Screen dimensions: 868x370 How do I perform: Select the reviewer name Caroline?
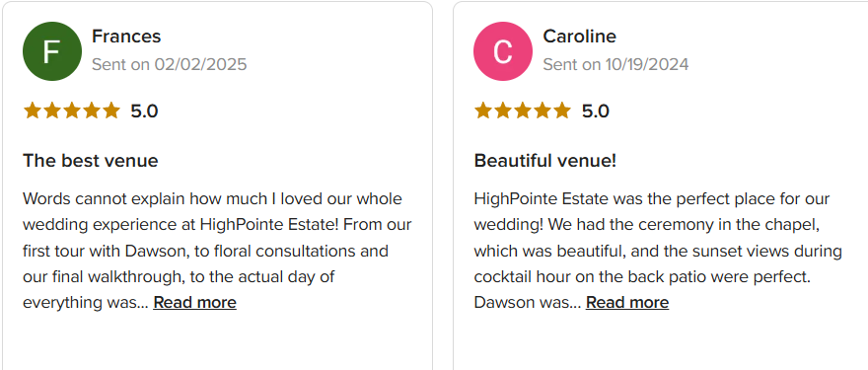(580, 36)
